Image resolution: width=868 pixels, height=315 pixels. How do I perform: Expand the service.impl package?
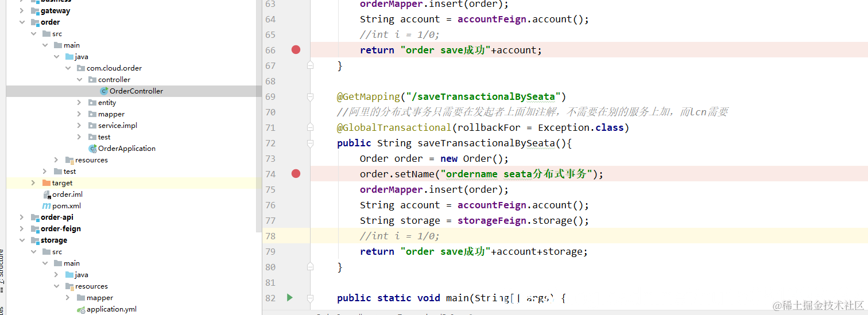pos(79,125)
